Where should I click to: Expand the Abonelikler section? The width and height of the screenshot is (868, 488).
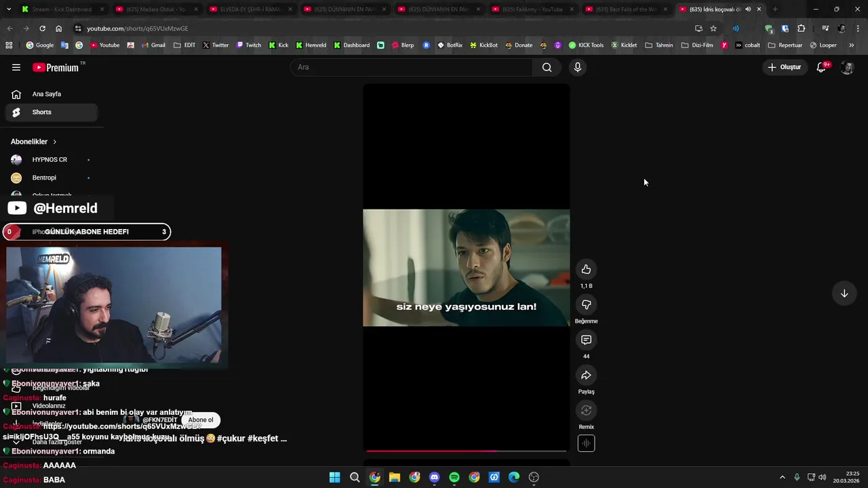click(x=34, y=142)
